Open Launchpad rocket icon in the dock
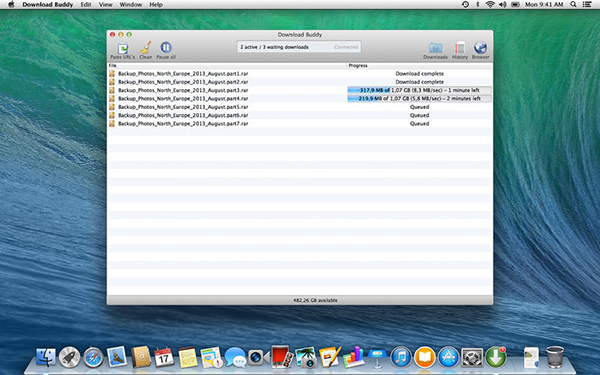Image resolution: width=600 pixels, height=375 pixels. [x=69, y=357]
